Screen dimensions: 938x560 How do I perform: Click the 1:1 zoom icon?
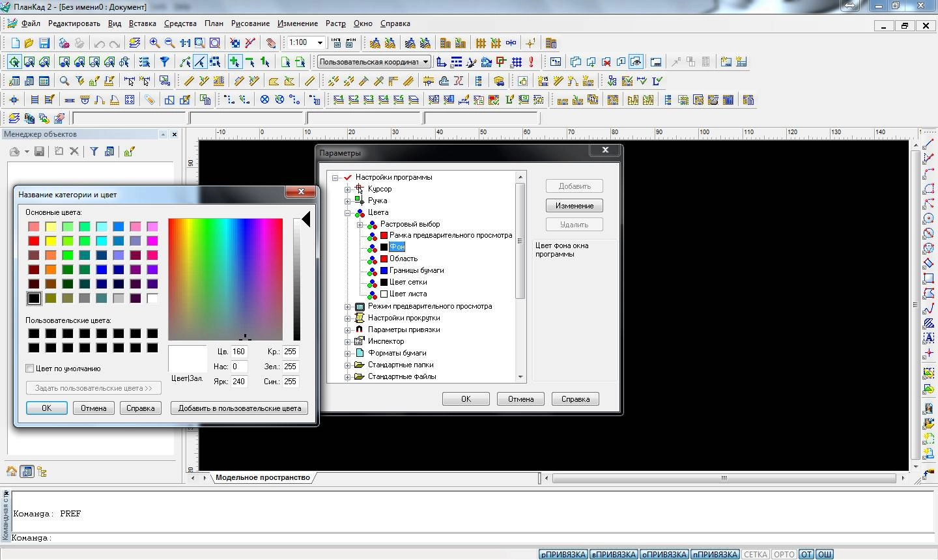coord(185,43)
